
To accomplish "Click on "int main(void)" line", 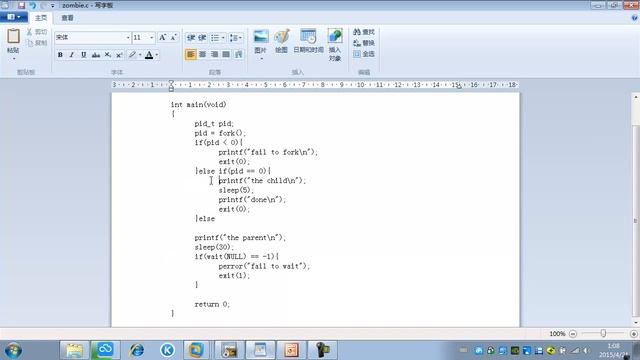I will pos(198,104).
